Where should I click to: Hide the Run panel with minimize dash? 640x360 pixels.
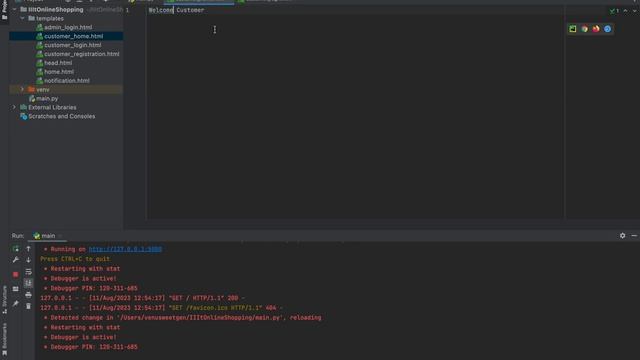(634, 236)
